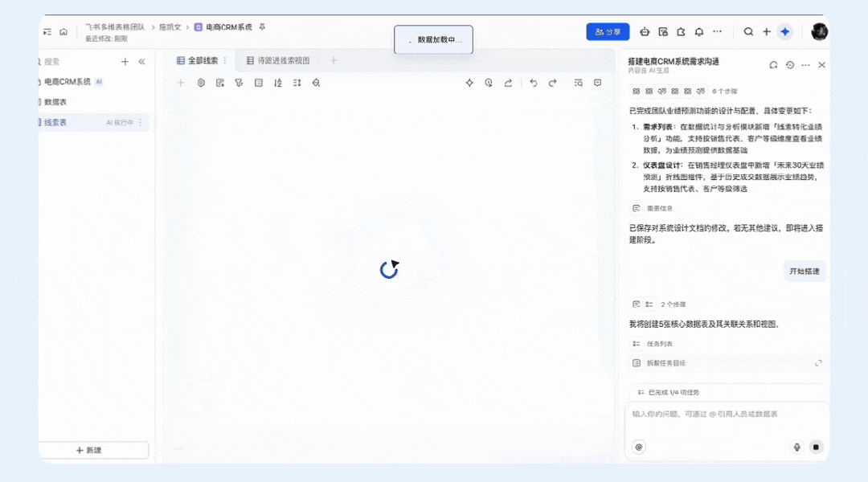Screen dimensions: 868x482
Task: Click into the question input field
Action: tap(719, 414)
